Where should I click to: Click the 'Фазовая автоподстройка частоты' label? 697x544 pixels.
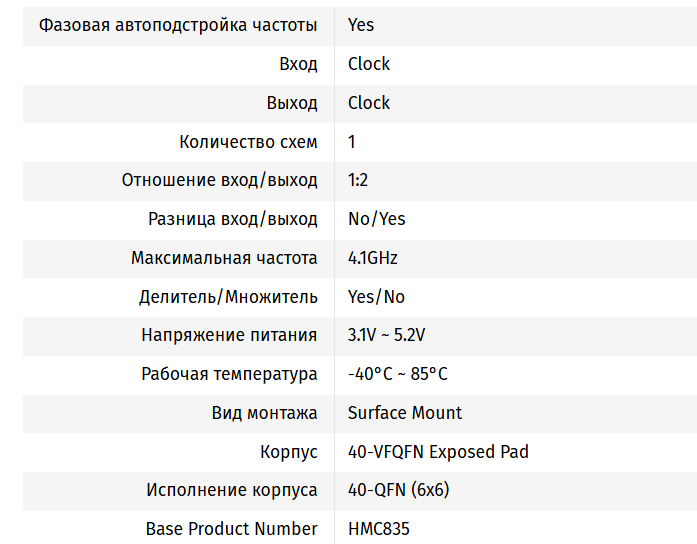[x=178, y=24]
